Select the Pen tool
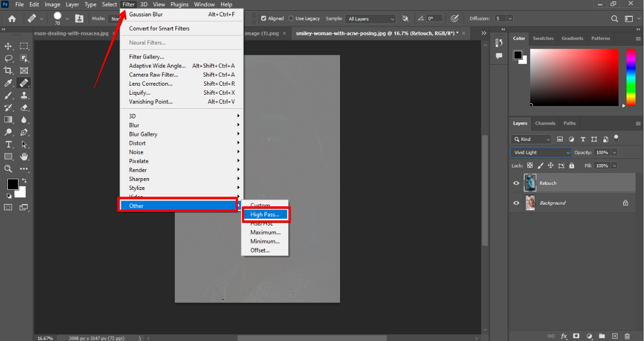Viewport: 644px width, 341px height. pyautogui.click(x=24, y=132)
